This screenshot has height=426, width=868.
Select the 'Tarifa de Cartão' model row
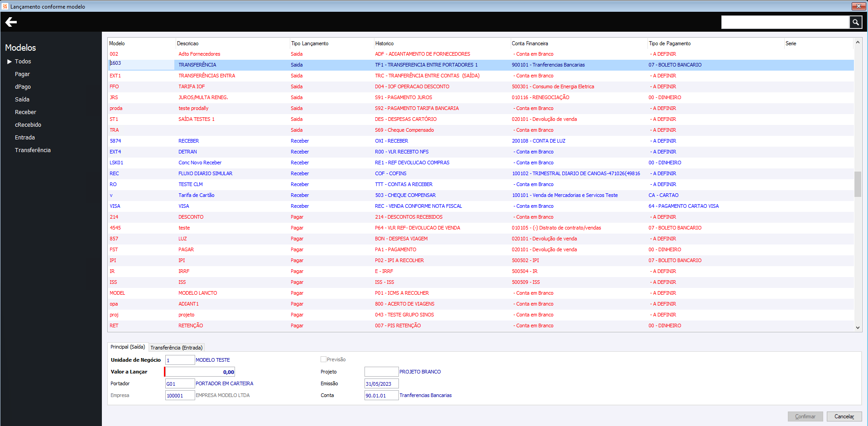480,195
